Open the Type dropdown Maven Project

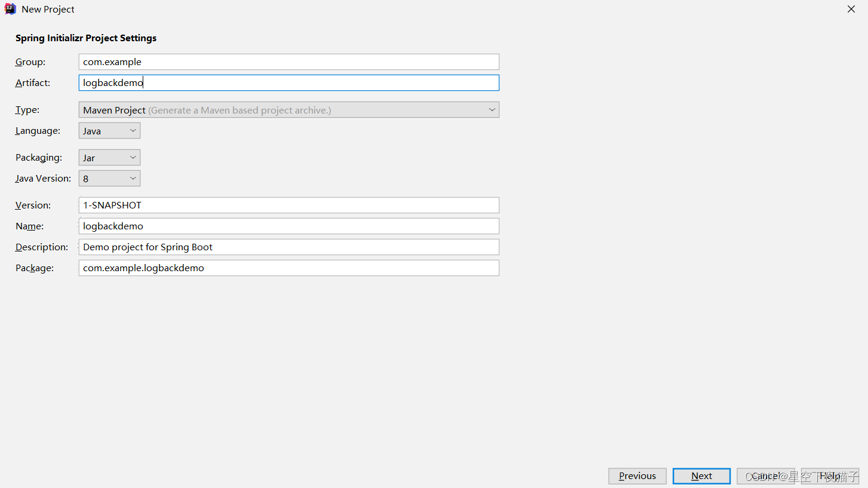point(289,110)
